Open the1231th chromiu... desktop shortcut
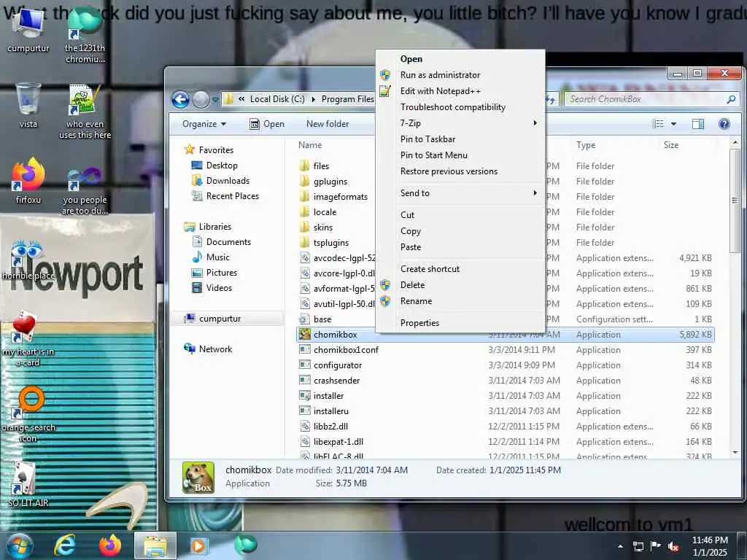 (x=85, y=36)
